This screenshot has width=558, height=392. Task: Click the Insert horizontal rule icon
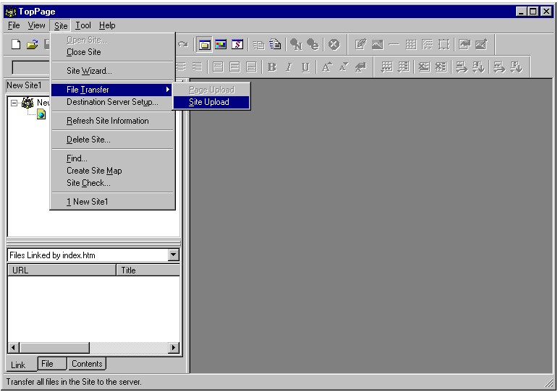(394, 45)
